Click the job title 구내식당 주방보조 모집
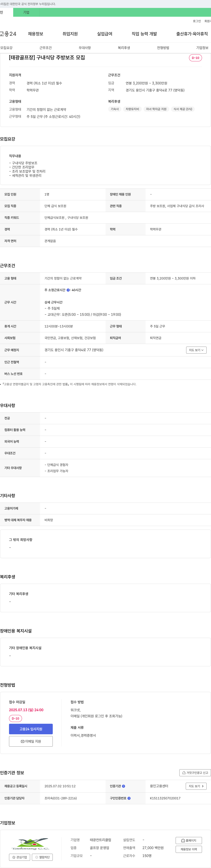The image size is (211, 868). [x=61, y=58]
